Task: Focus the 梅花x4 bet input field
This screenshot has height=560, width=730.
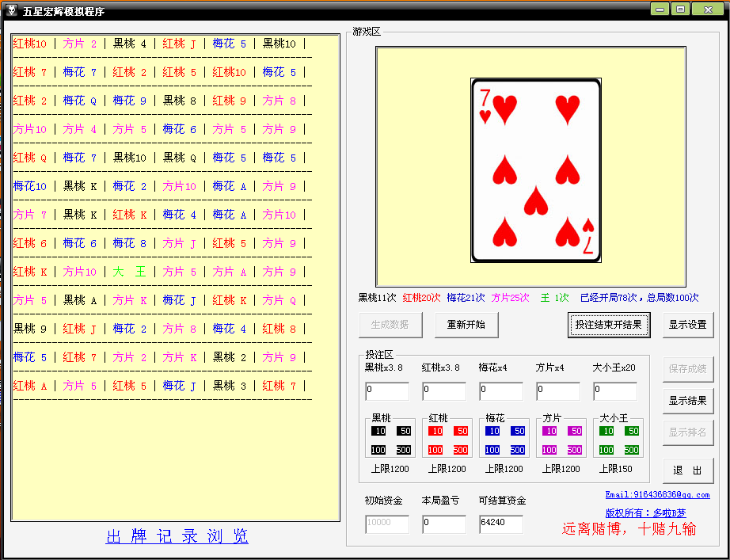Action: point(501,391)
